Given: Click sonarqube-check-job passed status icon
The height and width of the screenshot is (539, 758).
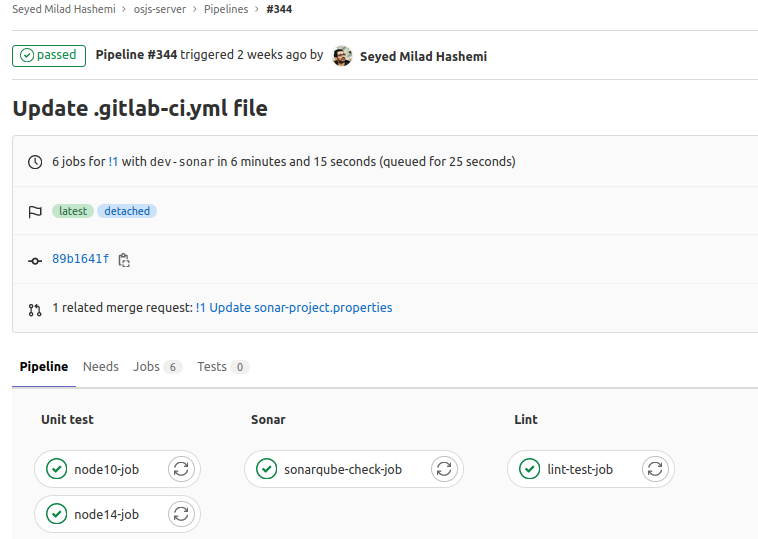Looking at the screenshot, I should point(266,469).
